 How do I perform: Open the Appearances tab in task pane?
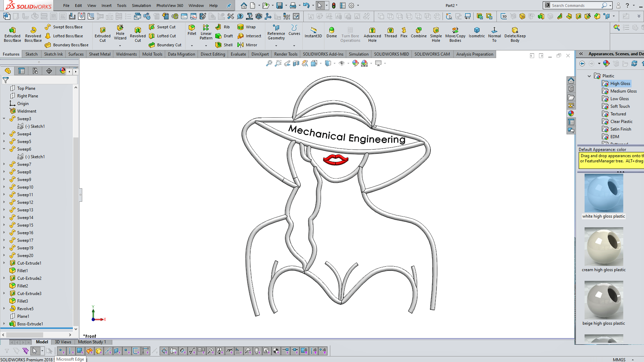pos(571,113)
